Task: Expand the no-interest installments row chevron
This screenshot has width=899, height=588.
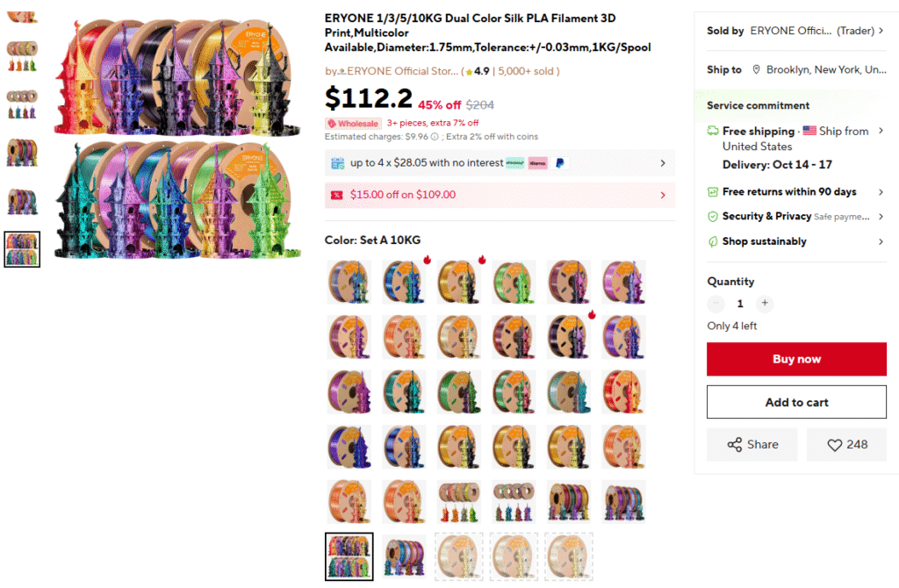Action: (x=663, y=163)
